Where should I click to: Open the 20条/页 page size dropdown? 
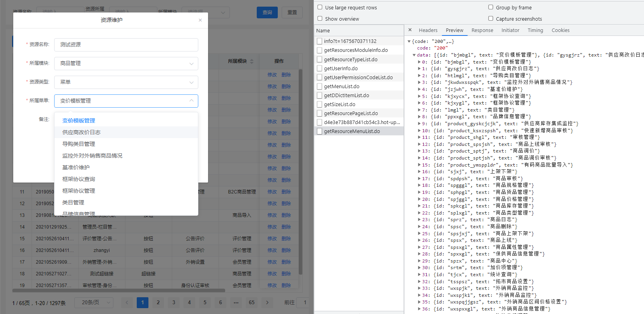pyautogui.click(x=93, y=302)
